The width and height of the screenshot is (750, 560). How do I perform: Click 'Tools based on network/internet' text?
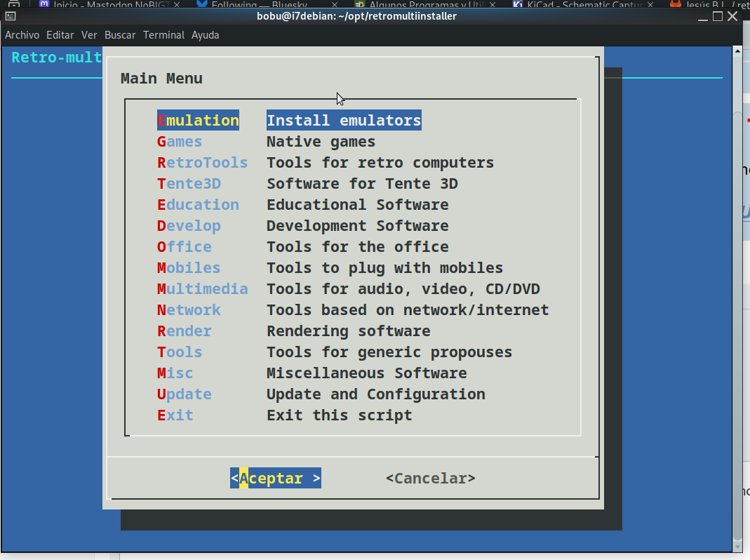408,310
